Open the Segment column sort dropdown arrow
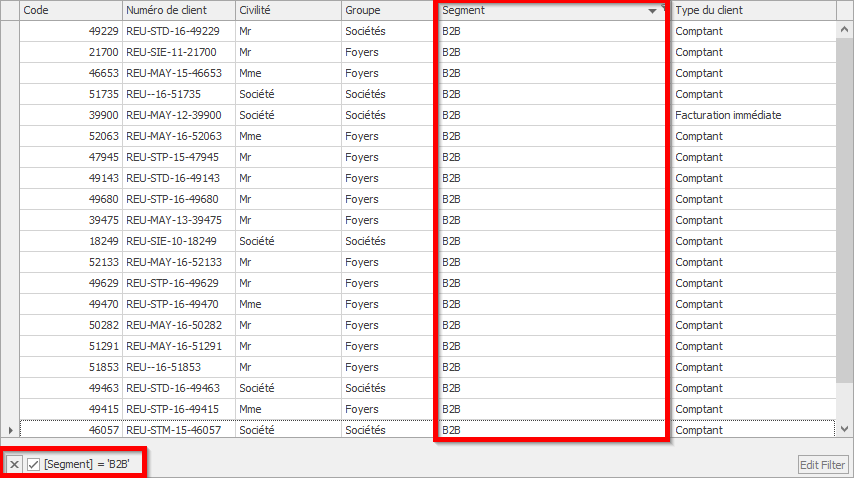The width and height of the screenshot is (854, 478). pos(652,11)
